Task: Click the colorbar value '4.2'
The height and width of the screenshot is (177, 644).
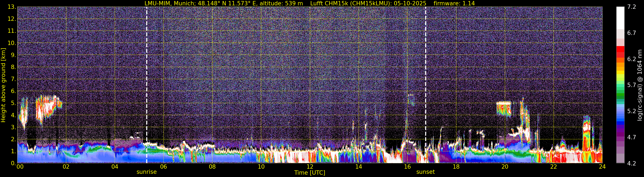Action: click(632, 163)
